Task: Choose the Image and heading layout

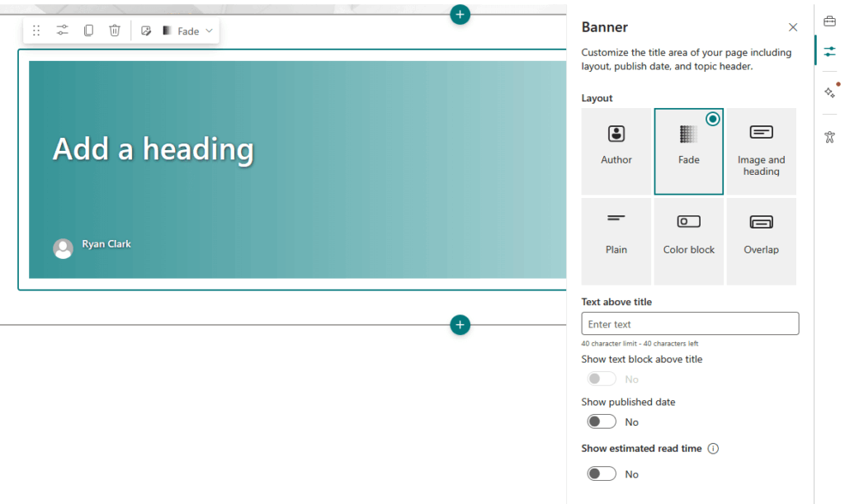Action: (x=761, y=151)
